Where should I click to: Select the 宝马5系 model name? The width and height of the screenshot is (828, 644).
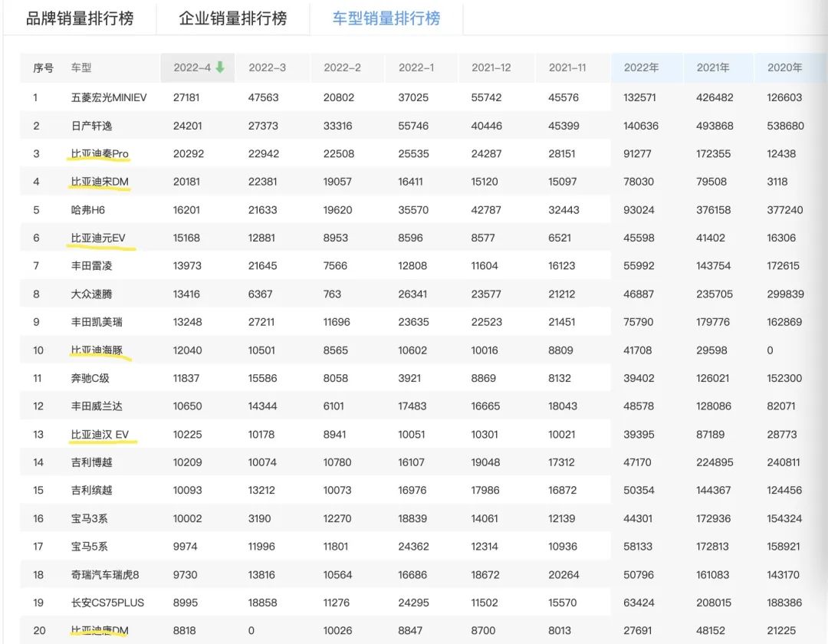point(89,547)
